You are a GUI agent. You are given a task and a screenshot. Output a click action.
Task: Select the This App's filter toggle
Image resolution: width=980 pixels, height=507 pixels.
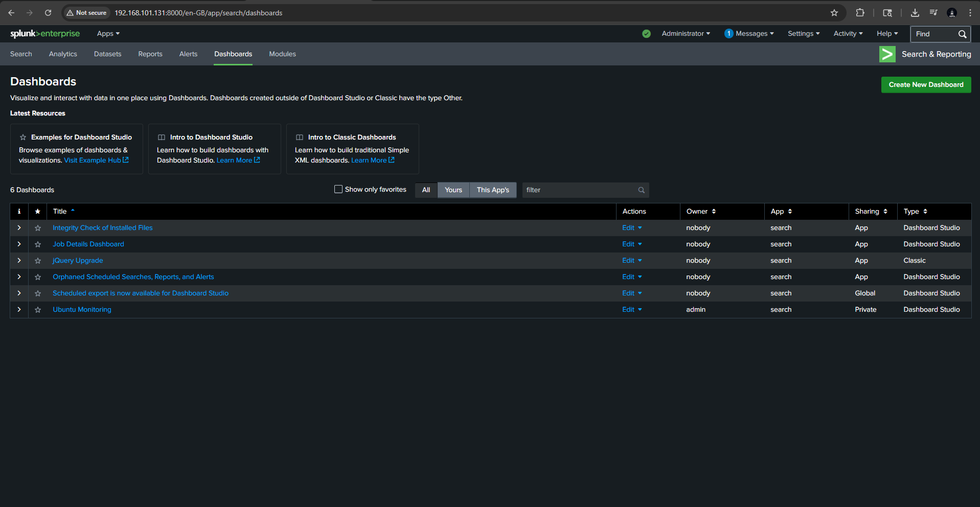[493, 190]
